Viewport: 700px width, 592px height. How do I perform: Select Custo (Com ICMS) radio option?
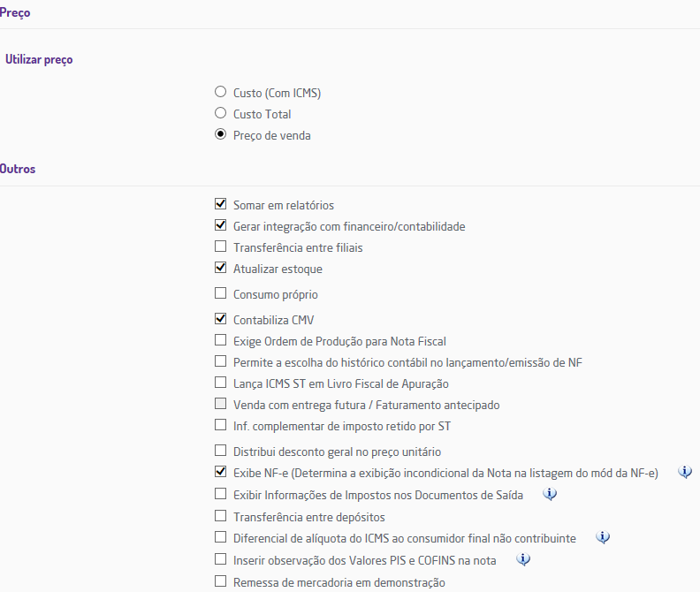[x=221, y=92]
